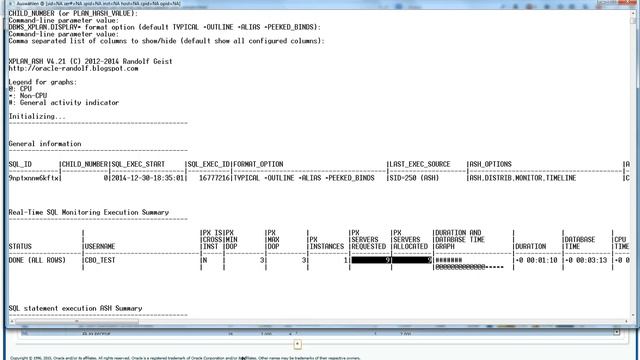Screen dimensions: 640x360
Task: Click the horizontal scrollbar's right arrow
Action: pos(627,322)
